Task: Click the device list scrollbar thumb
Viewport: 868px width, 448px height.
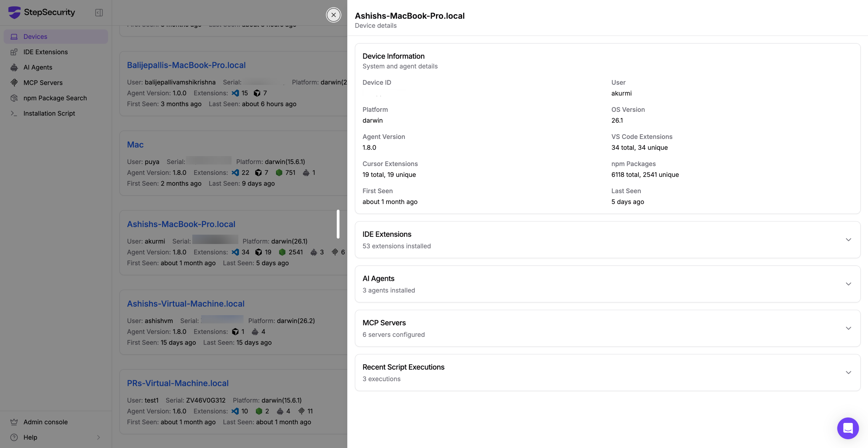Action: point(338,224)
